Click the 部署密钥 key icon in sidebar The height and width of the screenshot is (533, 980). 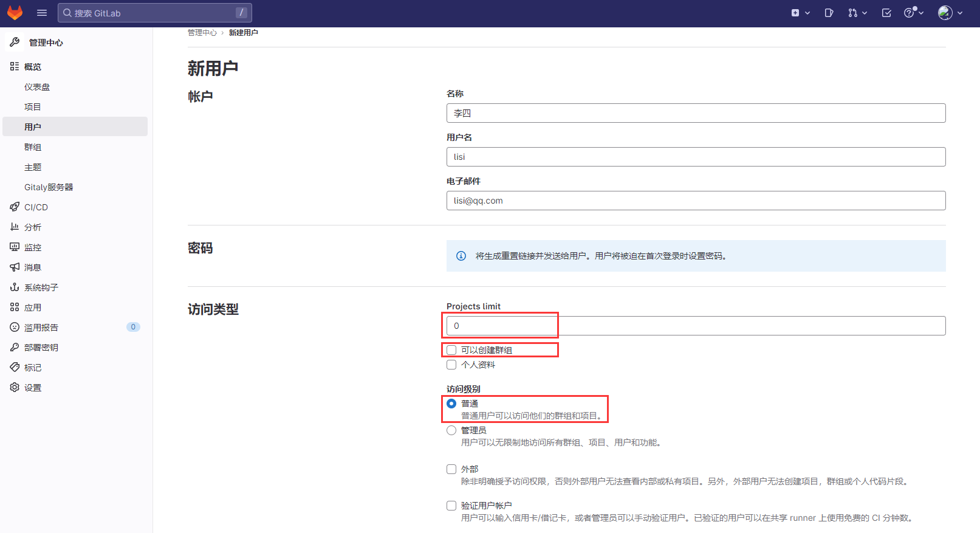click(x=15, y=348)
